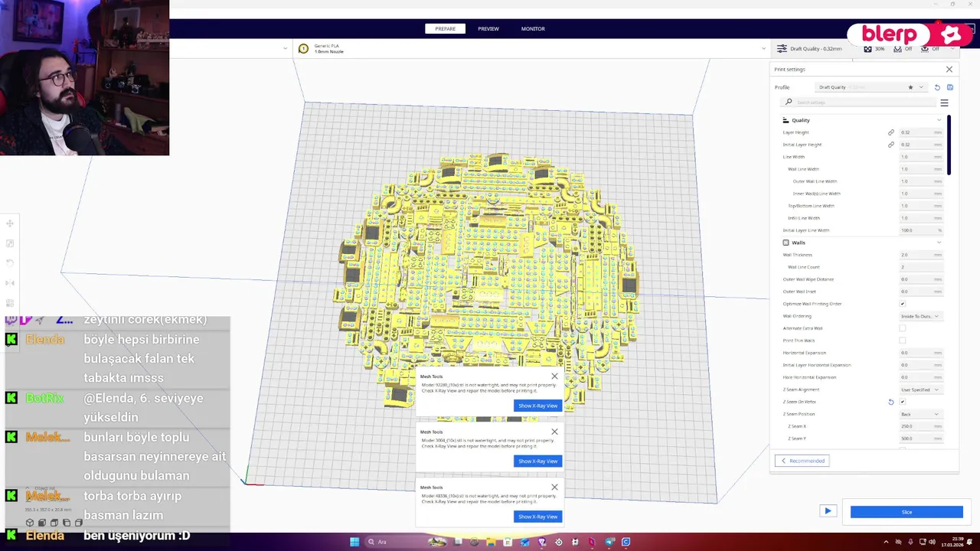Switch to the MONITOR tab

pos(533,28)
